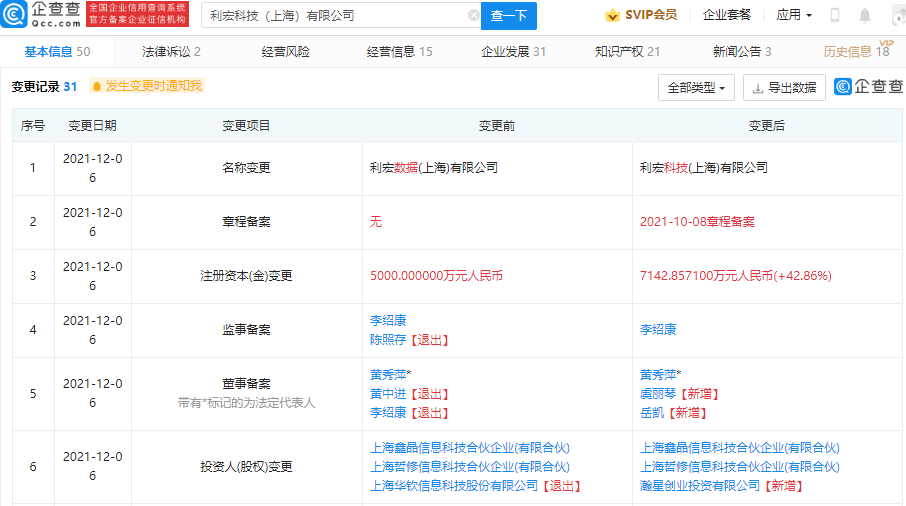906x506 pixels.
Task: Open 岳凯 link in 董事备案 变更后
Action: [x=652, y=413]
